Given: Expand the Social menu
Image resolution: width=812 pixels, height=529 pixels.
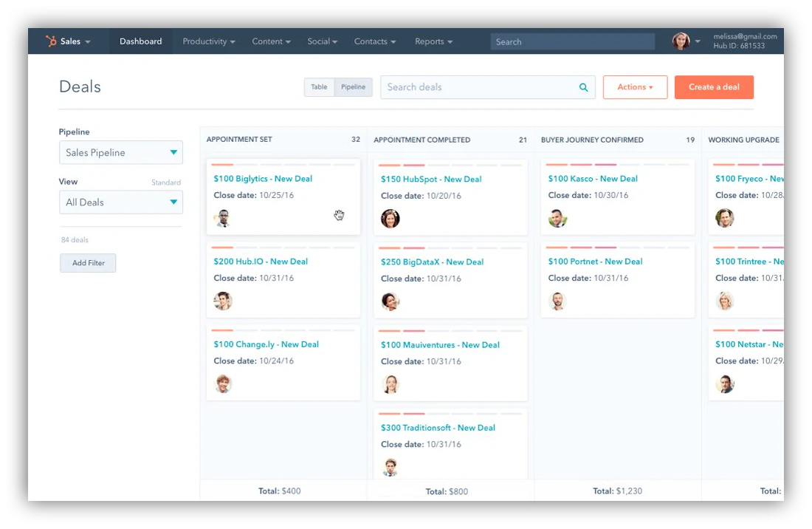Looking at the screenshot, I should pos(322,41).
